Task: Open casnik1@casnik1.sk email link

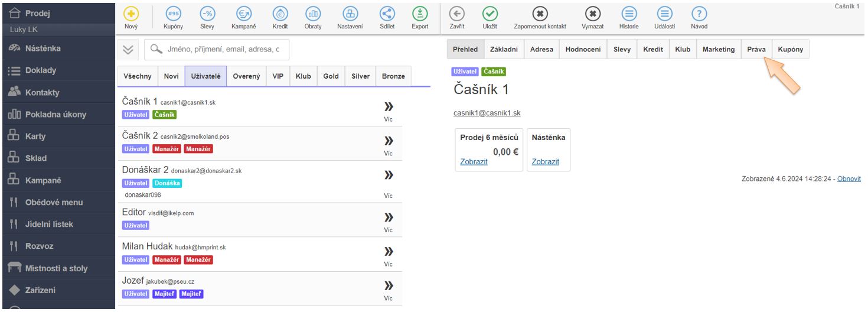Action: [487, 113]
